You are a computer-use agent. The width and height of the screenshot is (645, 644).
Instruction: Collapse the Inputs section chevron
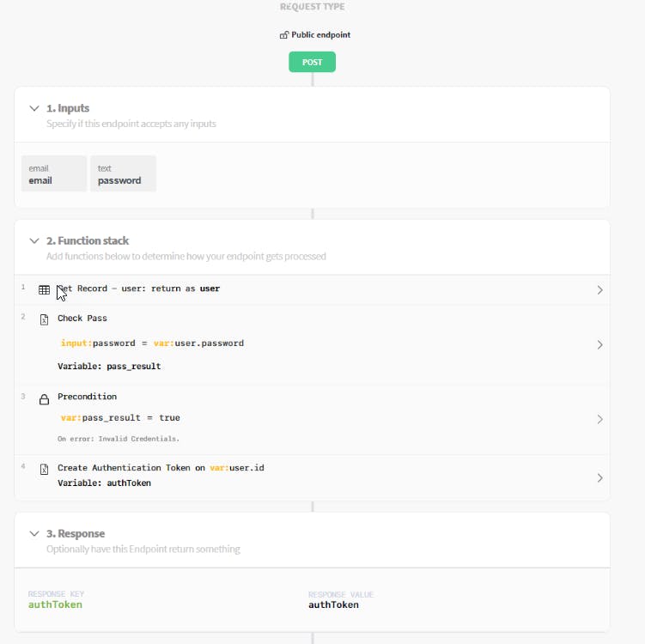pyautogui.click(x=34, y=109)
